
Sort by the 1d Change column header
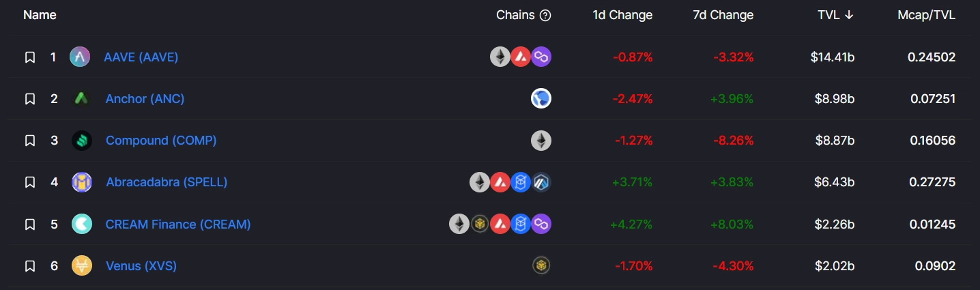coord(622,15)
